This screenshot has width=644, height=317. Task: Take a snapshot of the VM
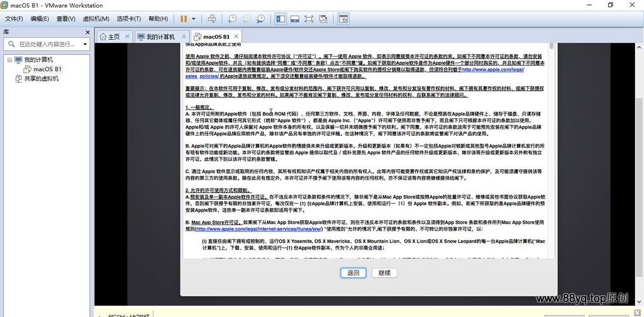(x=232, y=19)
